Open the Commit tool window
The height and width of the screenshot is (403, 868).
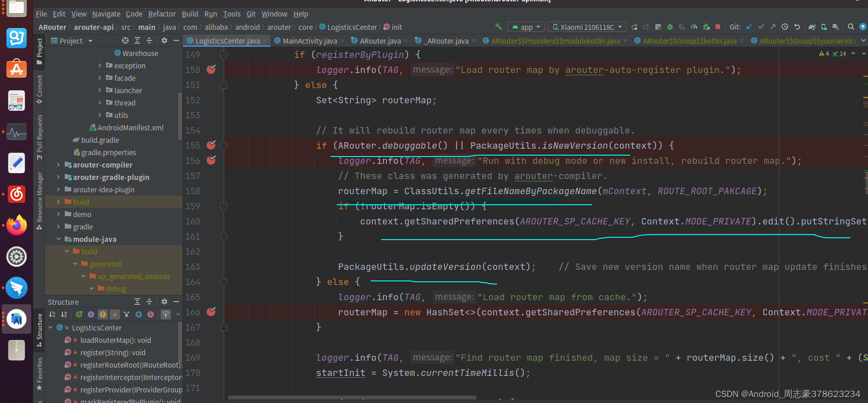point(39,90)
